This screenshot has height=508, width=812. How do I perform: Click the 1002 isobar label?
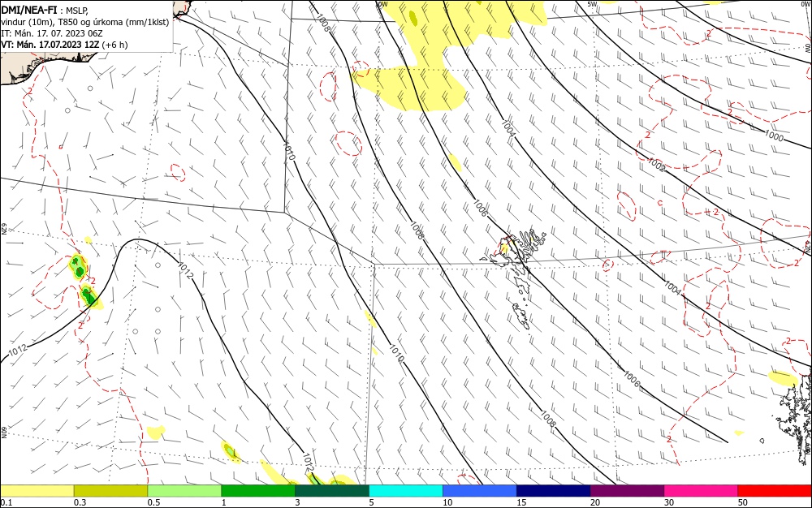(x=657, y=165)
